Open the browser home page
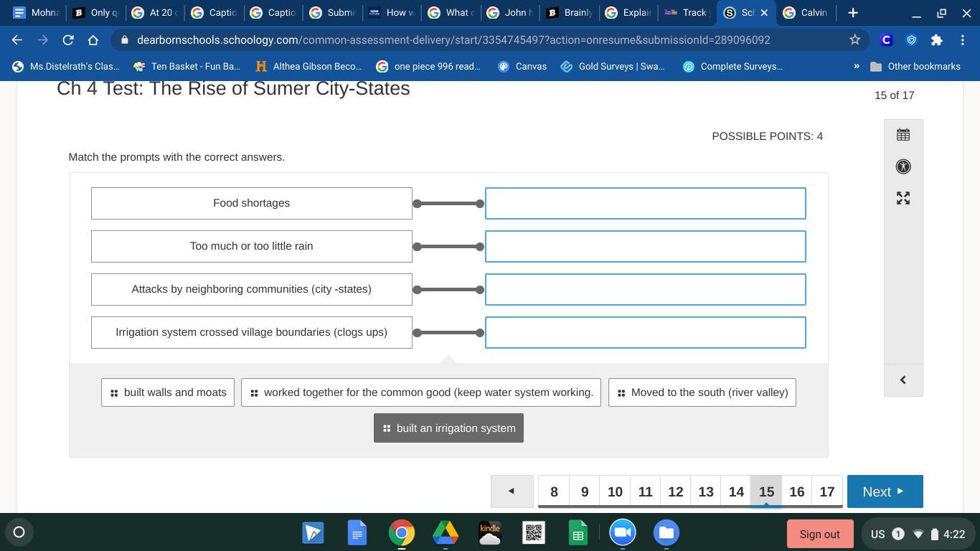980x551 pixels. (93, 40)
